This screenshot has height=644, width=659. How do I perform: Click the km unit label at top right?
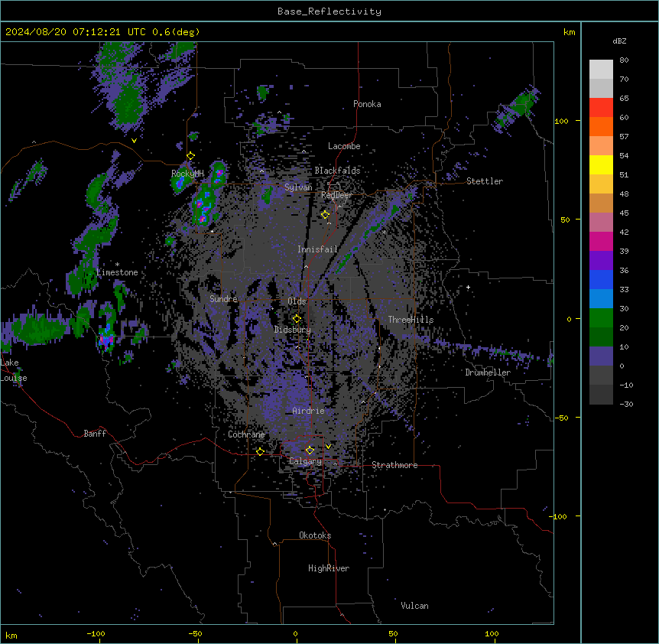[x=570, y=32]
